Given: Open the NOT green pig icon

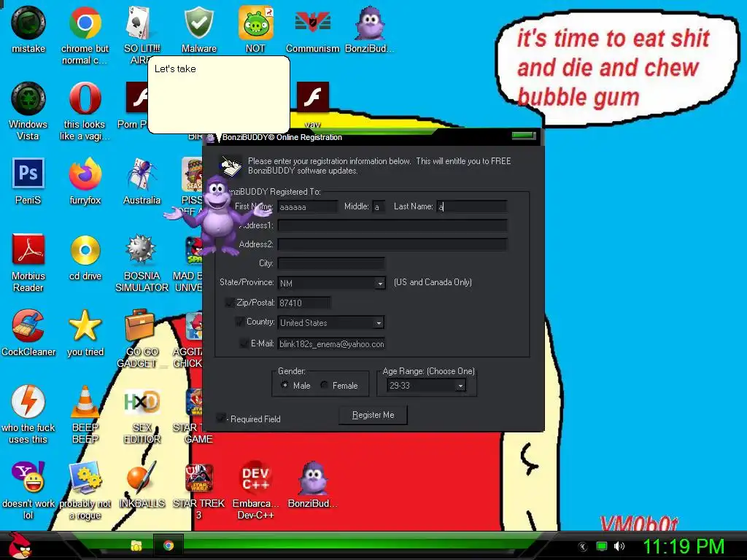Looking at the screenshot, I should click(x=255, y=30).
